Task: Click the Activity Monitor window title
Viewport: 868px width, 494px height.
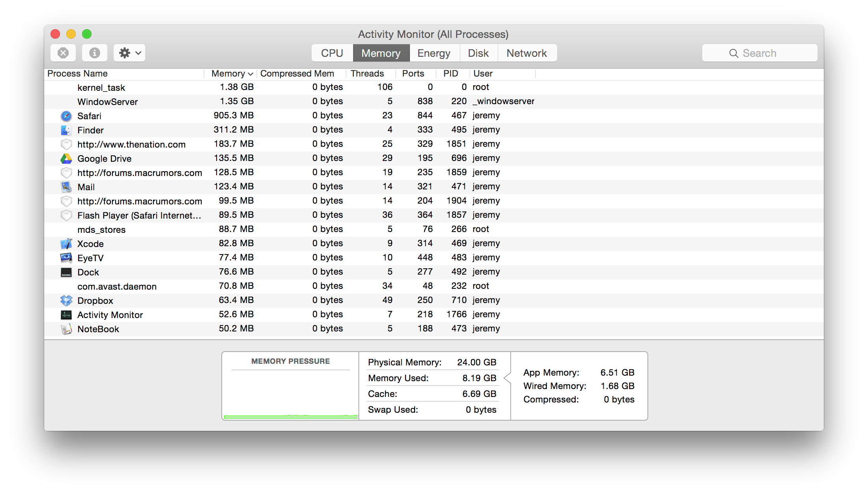Action: (x=433, y=34)
